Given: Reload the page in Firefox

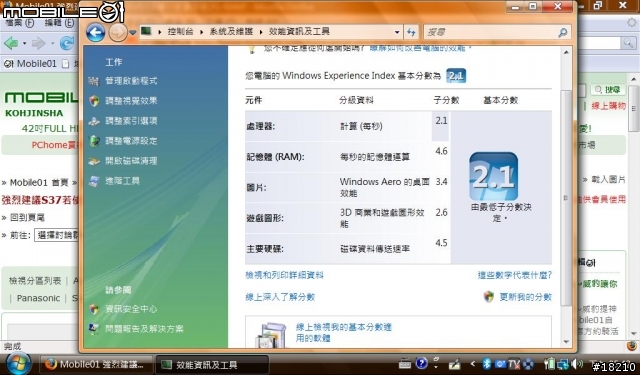Looking at the screenshot, I should click(x=67, y=43).
